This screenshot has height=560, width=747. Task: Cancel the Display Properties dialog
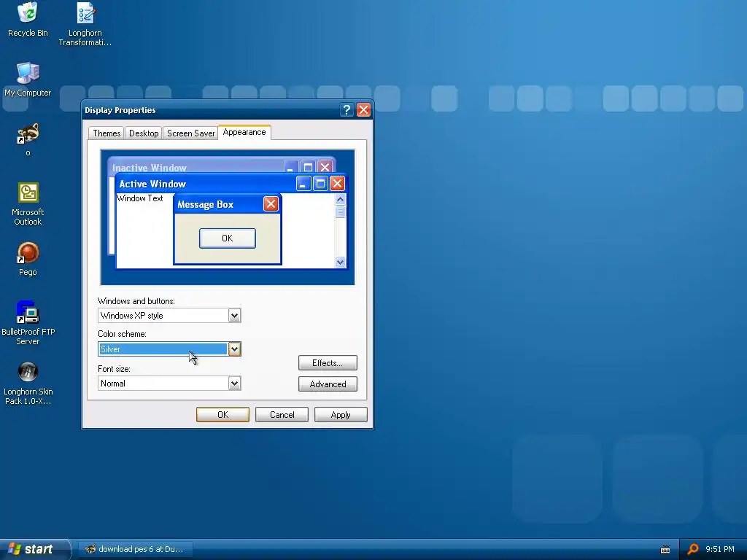point(282,415)
